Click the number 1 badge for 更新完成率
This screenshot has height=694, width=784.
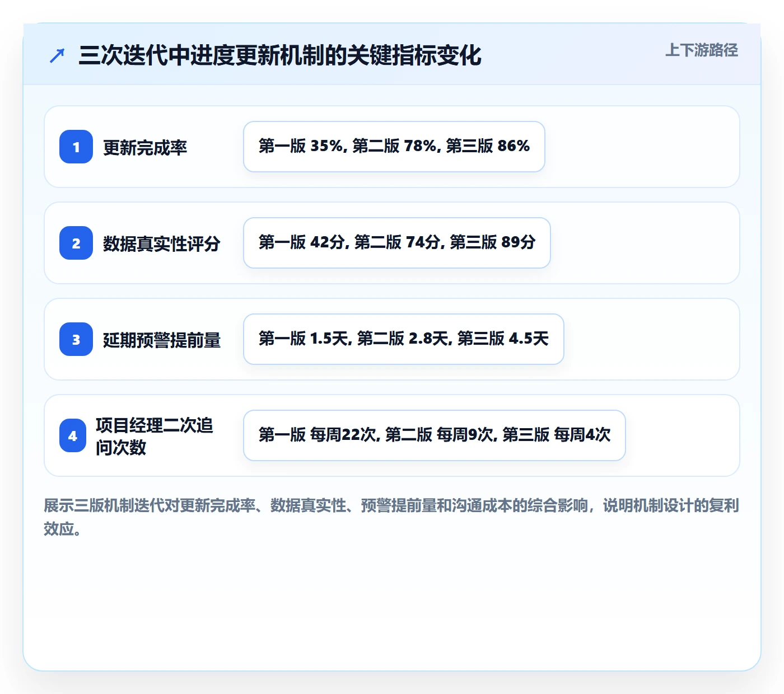tap(76, 147)
